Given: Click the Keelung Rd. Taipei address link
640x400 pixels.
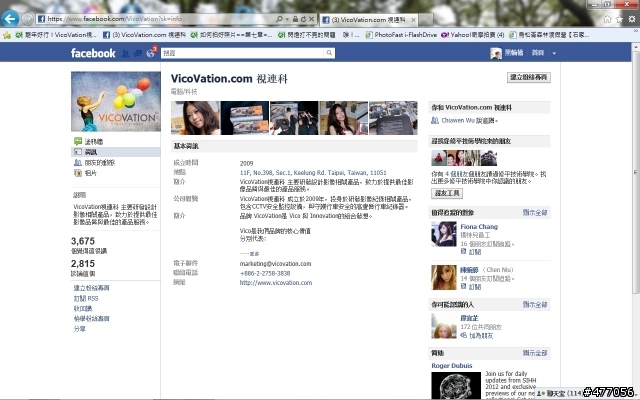Looking at the screenshot, I should (313, 173).
